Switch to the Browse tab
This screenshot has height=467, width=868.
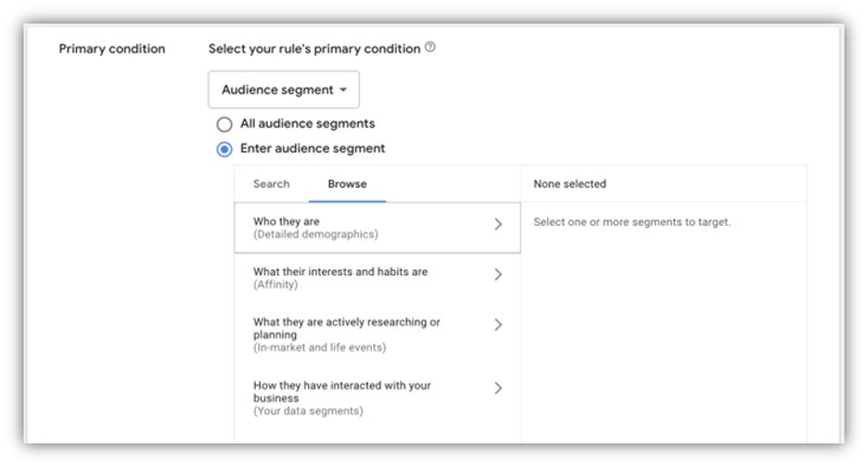[347, 183]
